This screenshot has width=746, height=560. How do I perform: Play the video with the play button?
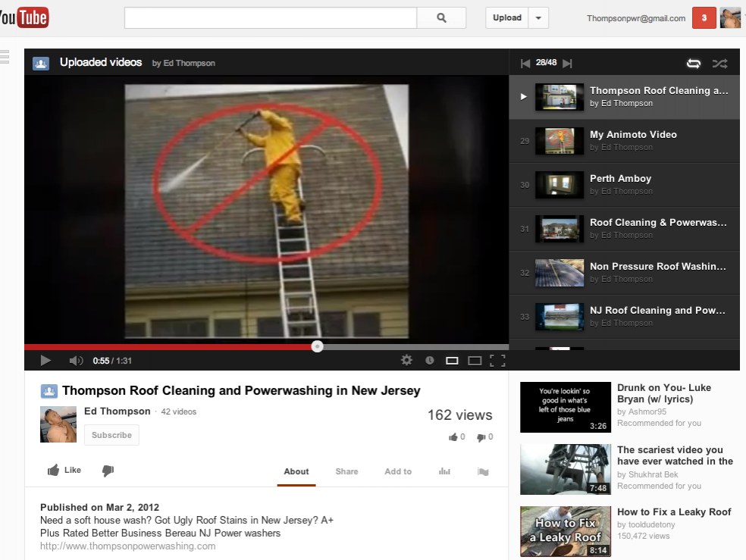tap(45, 361)
